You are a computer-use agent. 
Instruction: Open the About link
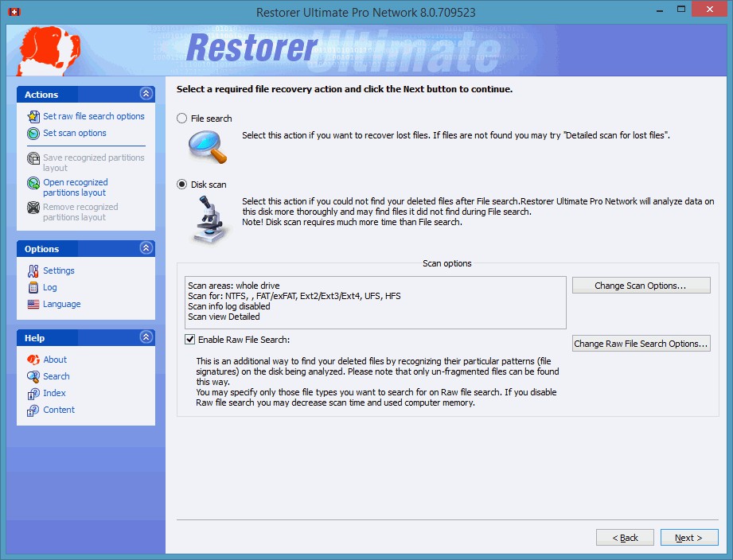55,360
